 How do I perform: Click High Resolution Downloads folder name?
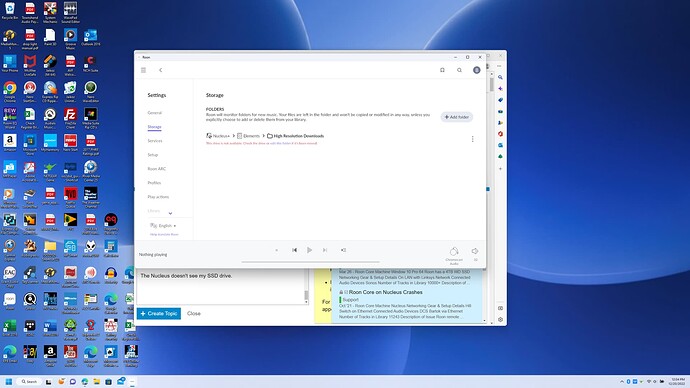pos(298,136)
